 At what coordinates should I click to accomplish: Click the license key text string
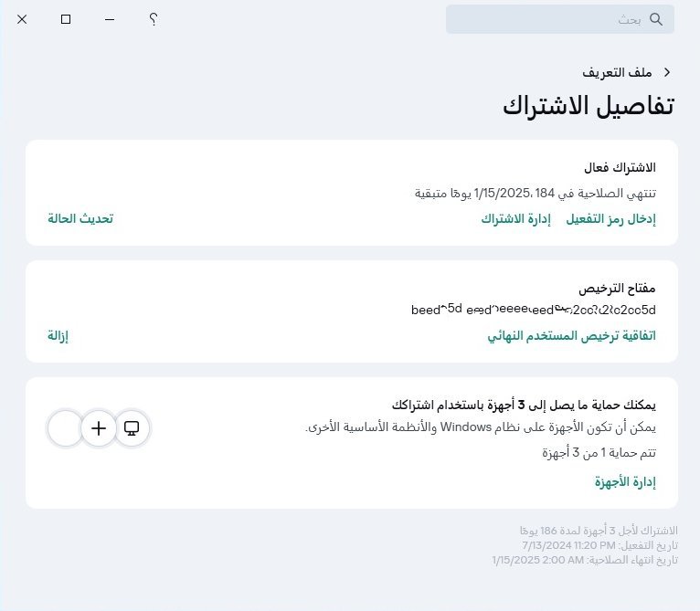pyautogui.click(x=534, y=311)
